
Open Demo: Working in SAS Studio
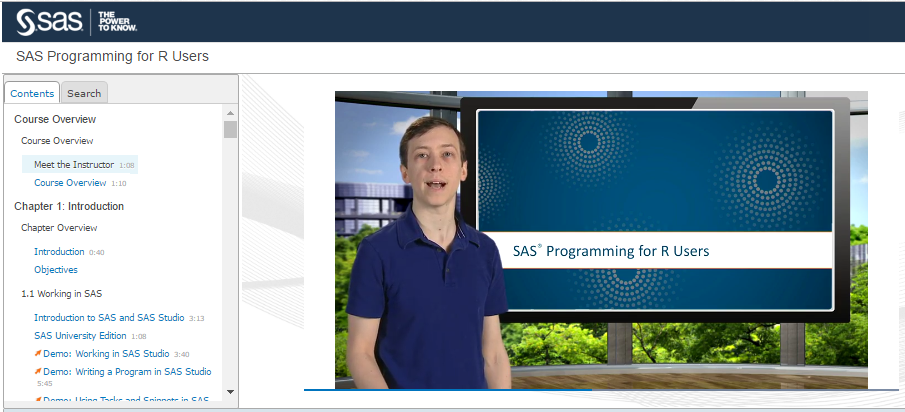106,353
